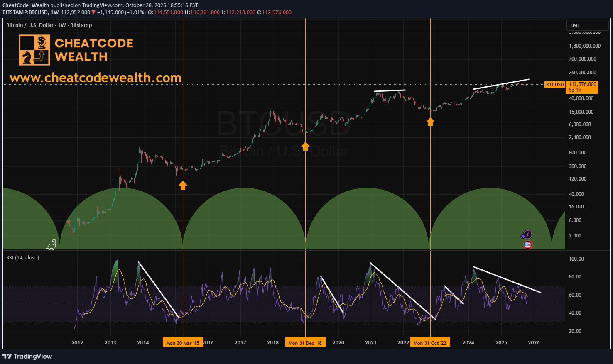The image size is (613, 364).
Task: Click the 2016 label on the time axis
Action: [208, 343]
